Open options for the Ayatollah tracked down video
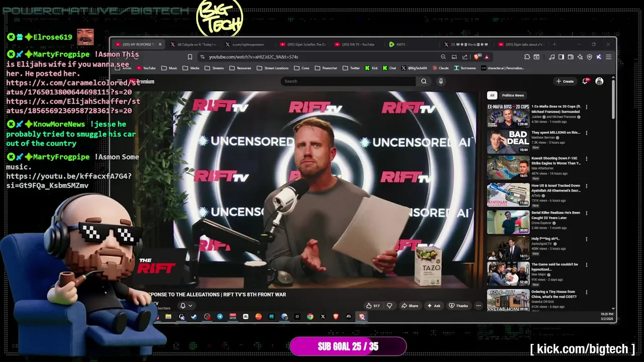This screenshot has width=644, height=362. pos(586,186)
